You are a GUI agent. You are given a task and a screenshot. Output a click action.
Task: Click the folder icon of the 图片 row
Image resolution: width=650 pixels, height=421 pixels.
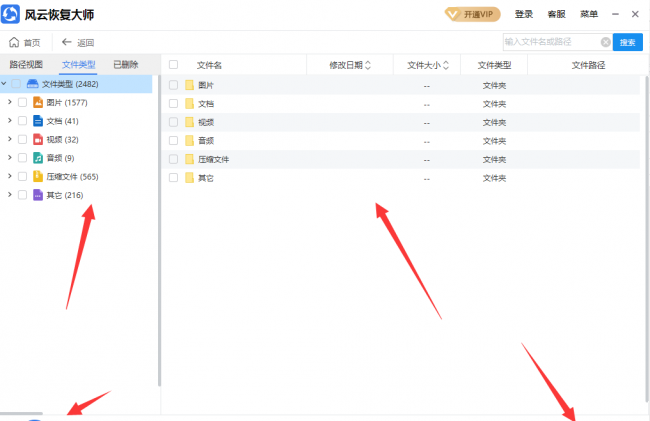click(x=189, y=85)
